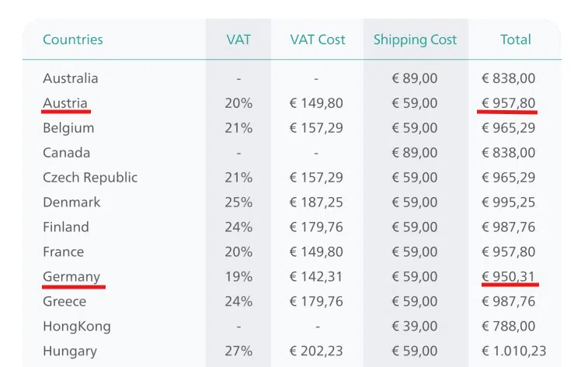The image size is (588, 367).
Task: Select HongKong's shipping cost € 39,00
Action: [x=415, y=326]
